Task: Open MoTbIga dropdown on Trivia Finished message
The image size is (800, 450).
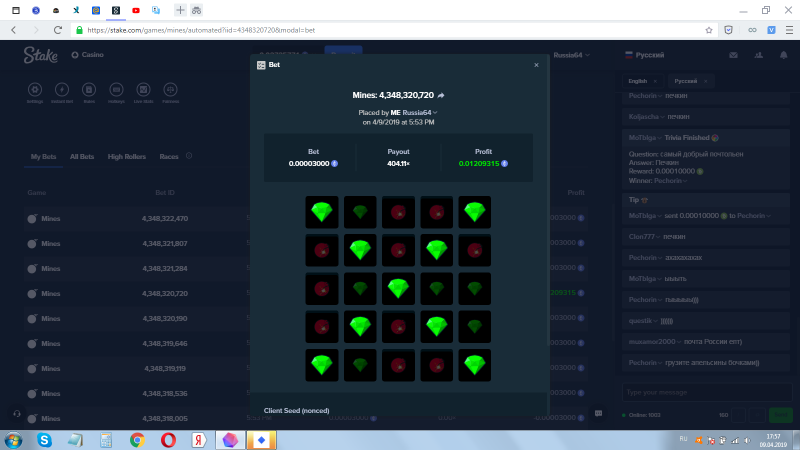Action: pyautogui.click(x=645, y=138)
